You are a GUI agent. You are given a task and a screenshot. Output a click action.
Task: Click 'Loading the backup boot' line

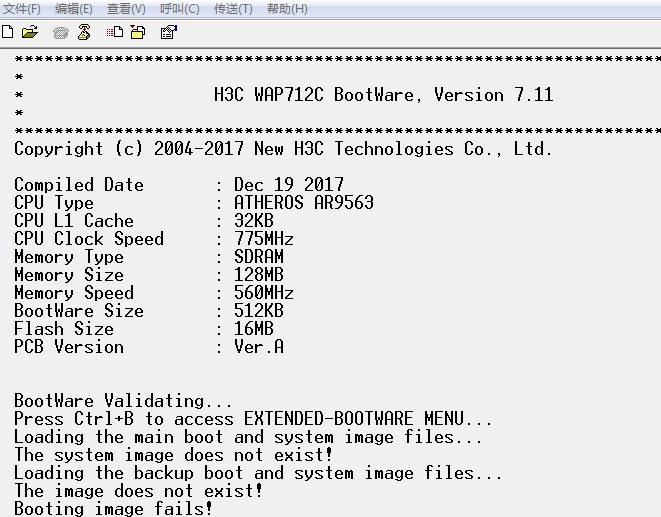(258, 473)
